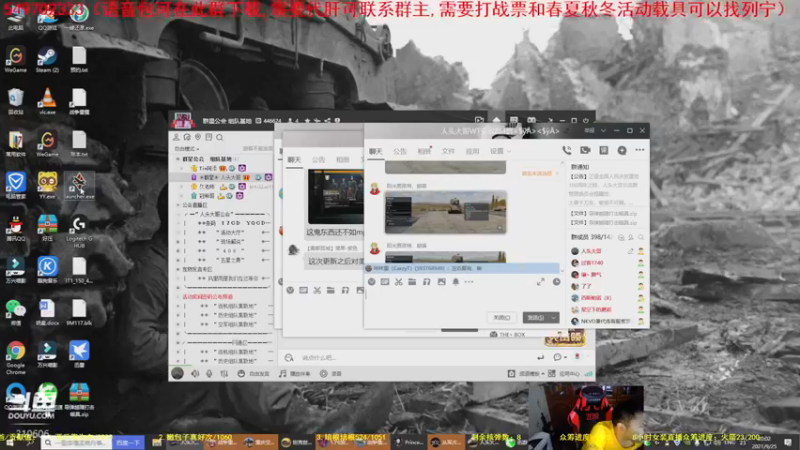Click the taskbar search field

[77, 443]
